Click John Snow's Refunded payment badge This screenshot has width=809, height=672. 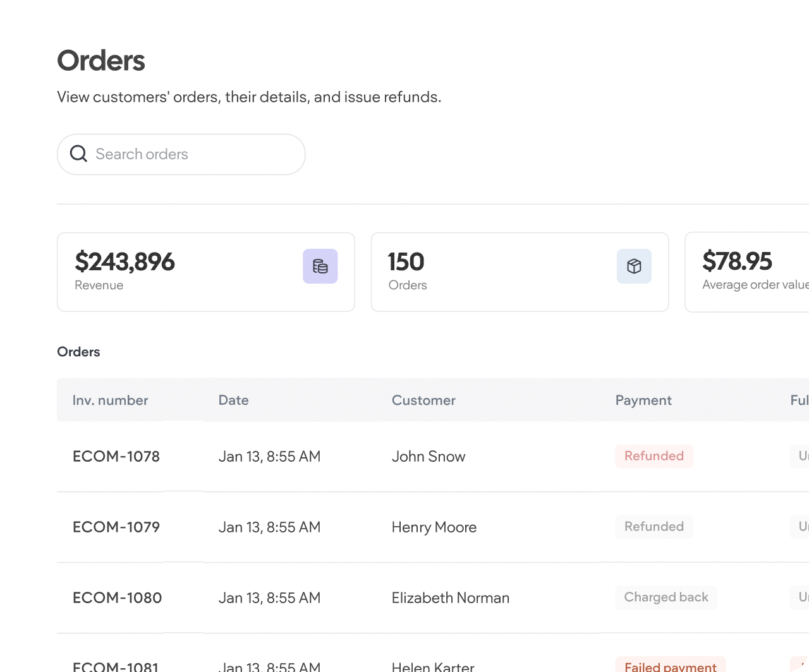pyautogui.click(x=654, y=456)
